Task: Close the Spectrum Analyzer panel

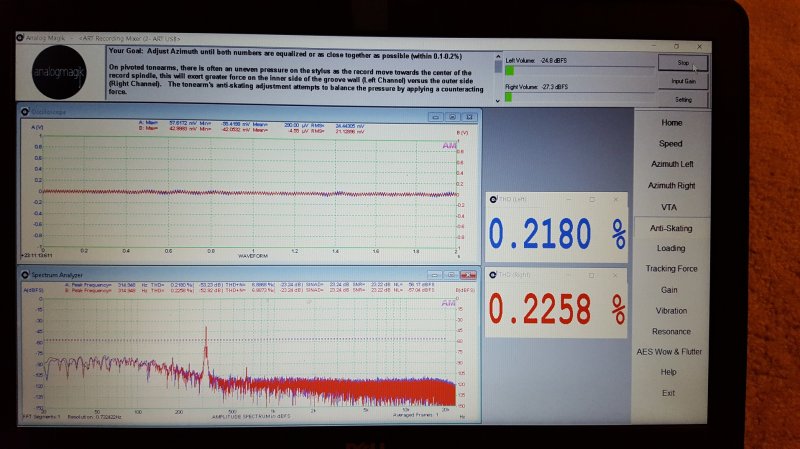Action: pyautogui.click(x=468, y=275)
